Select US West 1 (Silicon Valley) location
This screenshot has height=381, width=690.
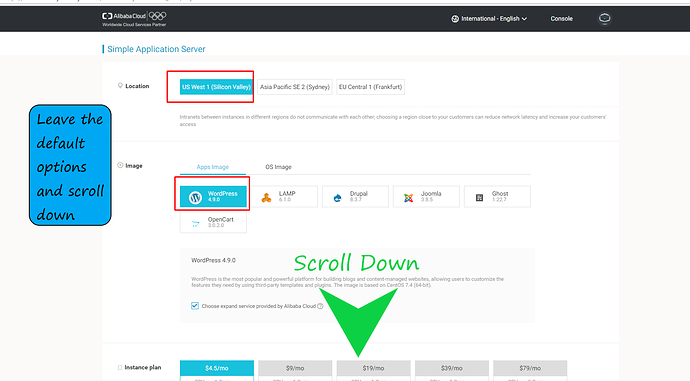coord(216,87)
